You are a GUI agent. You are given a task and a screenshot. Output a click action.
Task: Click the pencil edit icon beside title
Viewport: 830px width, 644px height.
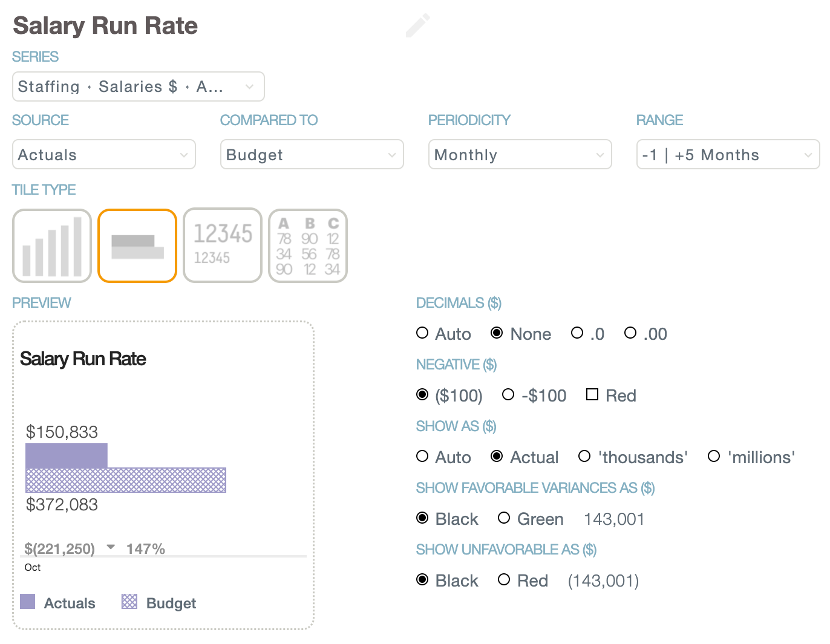(x=417, y=26)
